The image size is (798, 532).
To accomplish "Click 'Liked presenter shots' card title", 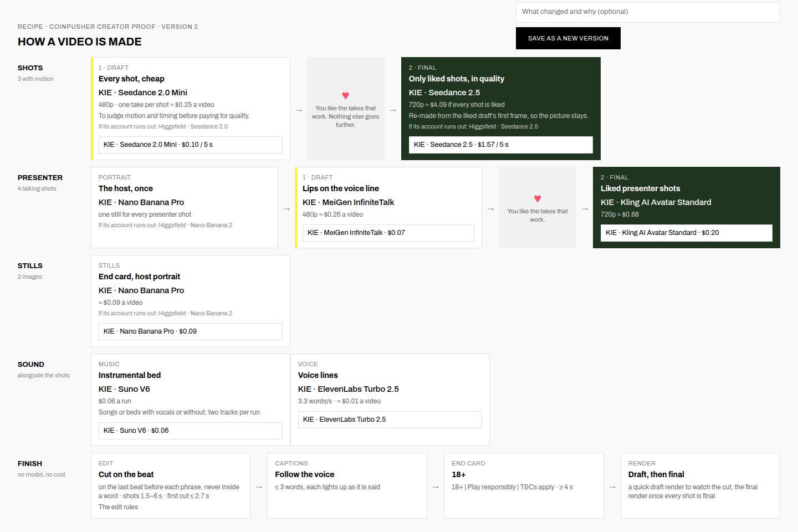I will click(x=640, y=188).
